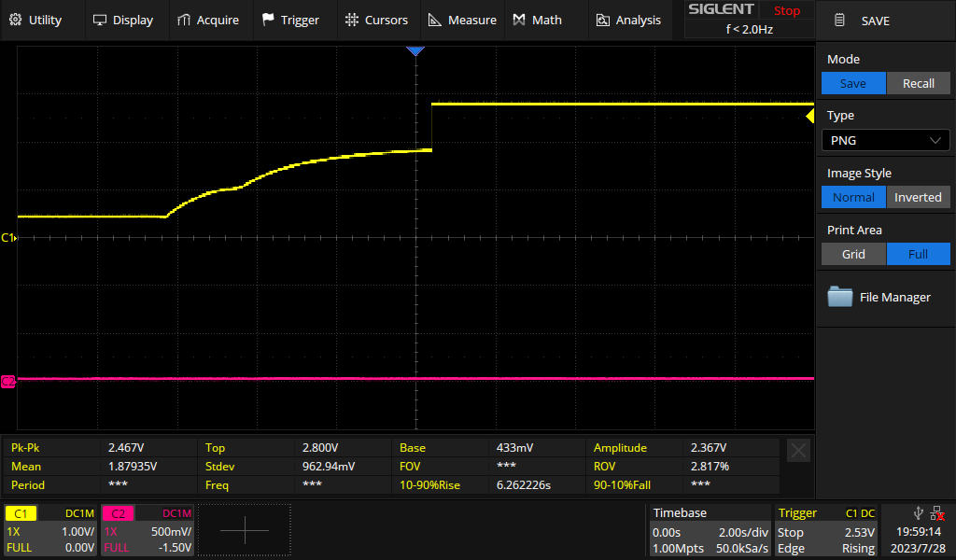Open the Timebase settings panel

[710, 530]
